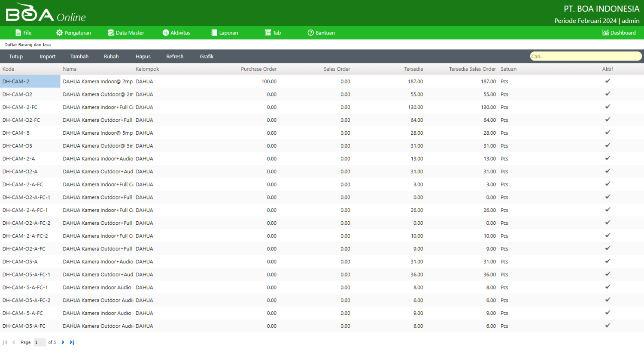Viewport: 644px width, 362px height.
Task: Click the Hapus button
Action: 143,57
